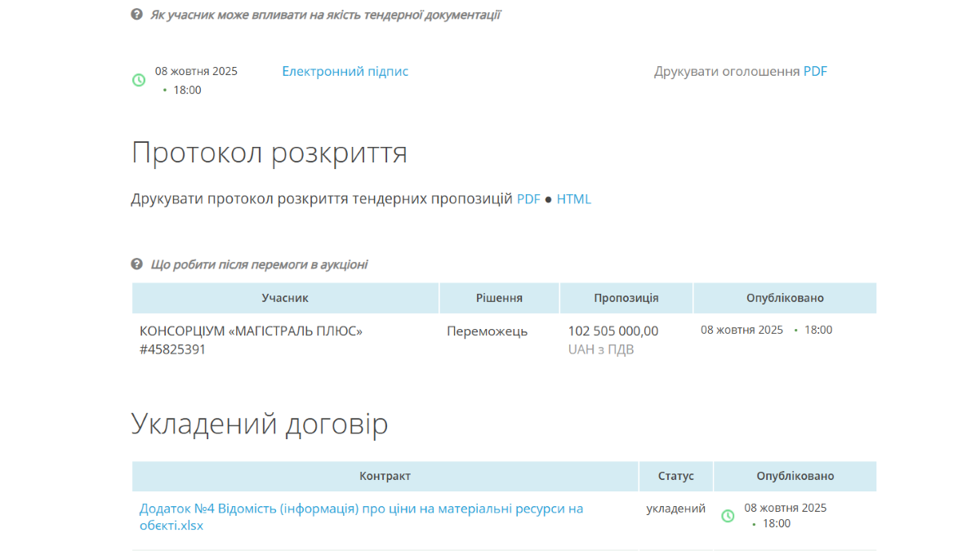The height and width of the screenshot is (551, 980).
Task: Download the opening protocol as PDF
Action: tap(528, 199)
